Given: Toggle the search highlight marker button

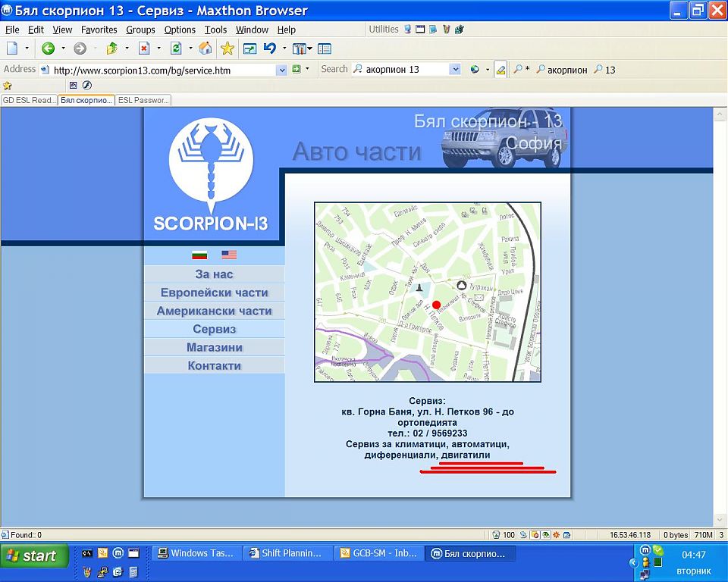Looking at the screenshot, I should (x=500, y=70).
